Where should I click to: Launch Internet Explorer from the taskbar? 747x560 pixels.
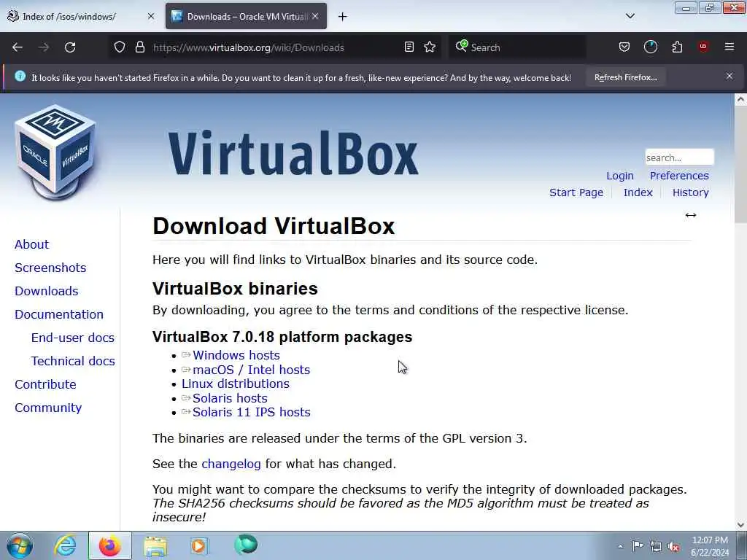click(65, 545)
